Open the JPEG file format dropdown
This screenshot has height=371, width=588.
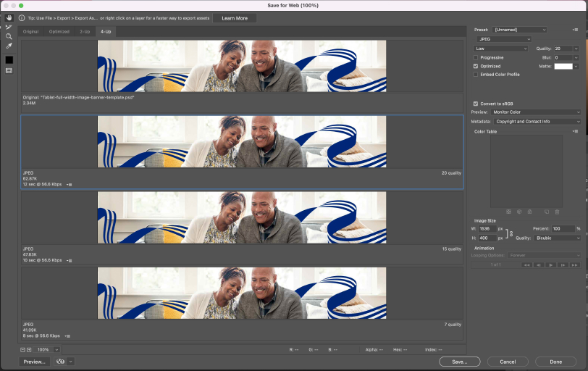(504, 39)
